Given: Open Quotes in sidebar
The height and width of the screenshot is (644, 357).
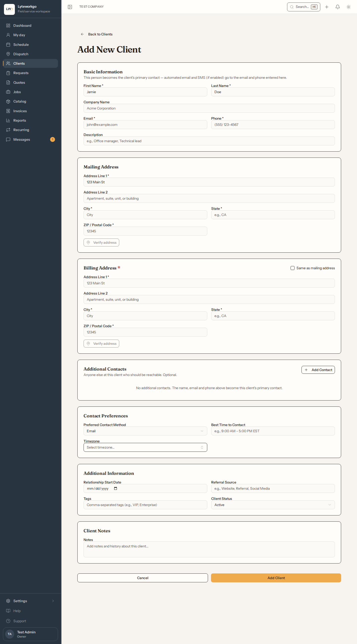Looking at the screenshot, I should tap(30, 82).
